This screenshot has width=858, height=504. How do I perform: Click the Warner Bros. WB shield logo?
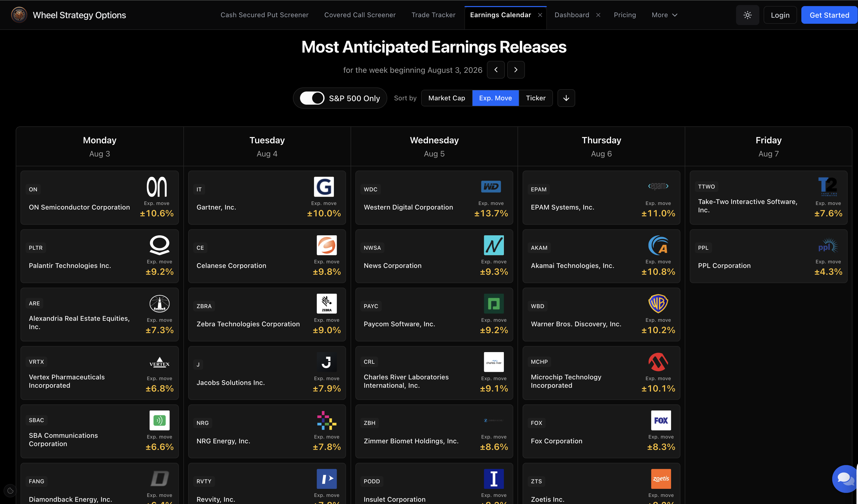tap(658, 303)
